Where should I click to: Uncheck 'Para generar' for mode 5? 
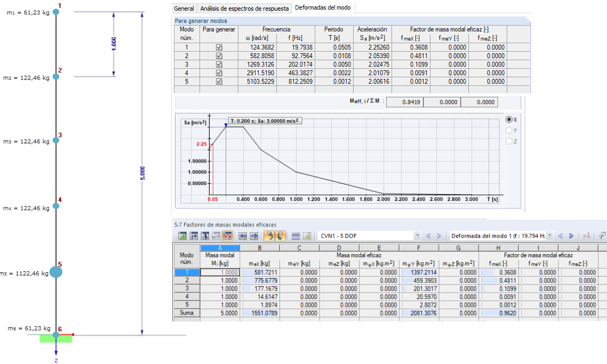[219, 81]
